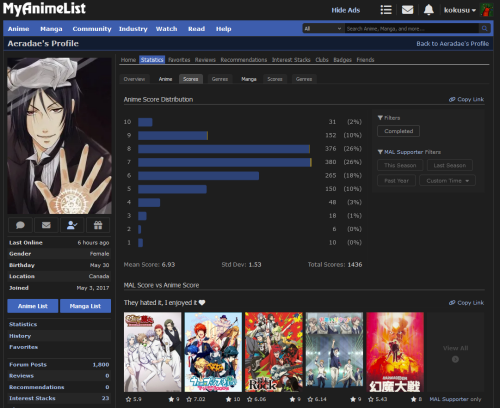The width and height of the screenshot is (500, 408).
Task: Open the Watch menu
Action: coord(167,29)
